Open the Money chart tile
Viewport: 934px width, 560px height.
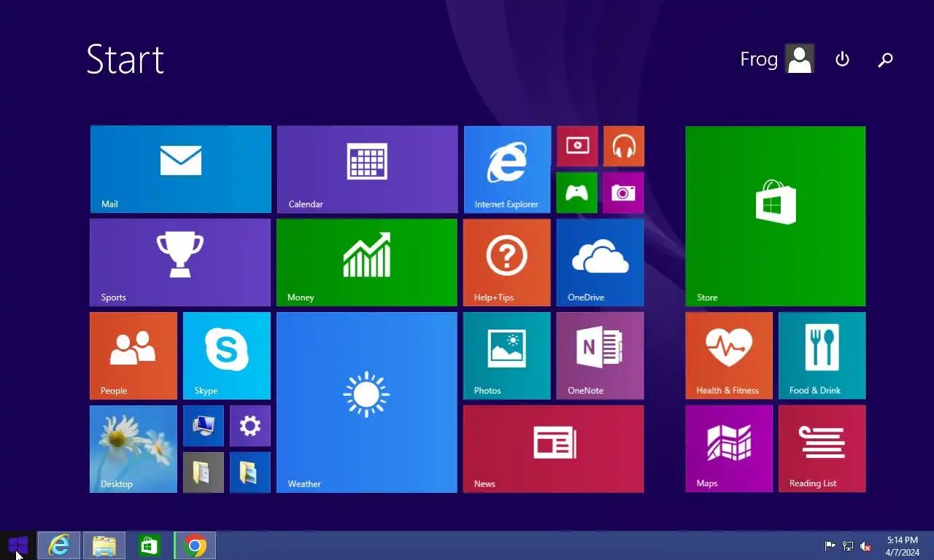coord(367,262)
